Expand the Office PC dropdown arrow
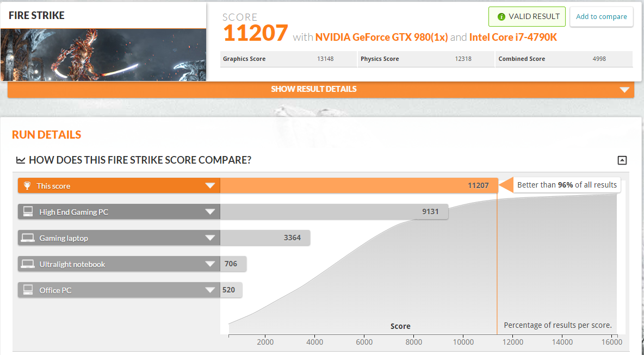Image resolution: width=644 pixels, height=355 pixels. [x=210, y=290]
